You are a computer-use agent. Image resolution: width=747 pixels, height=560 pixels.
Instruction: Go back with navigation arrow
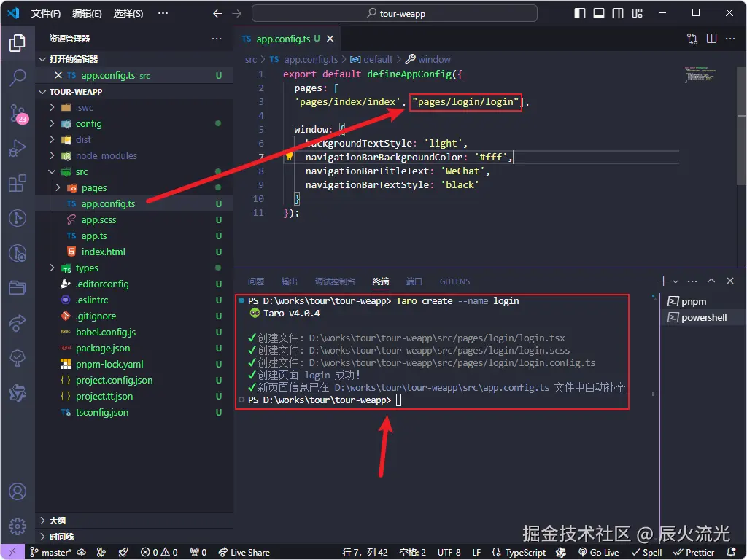tap(217, 13)
